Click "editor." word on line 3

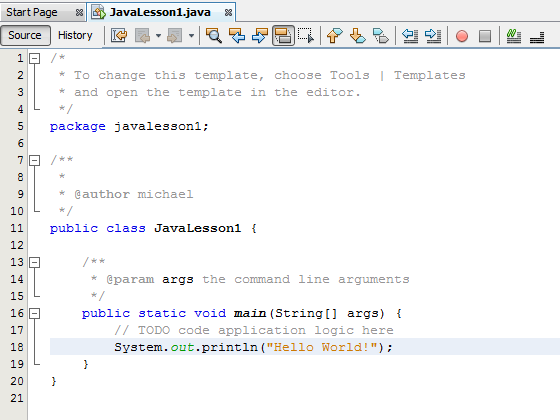333,92
